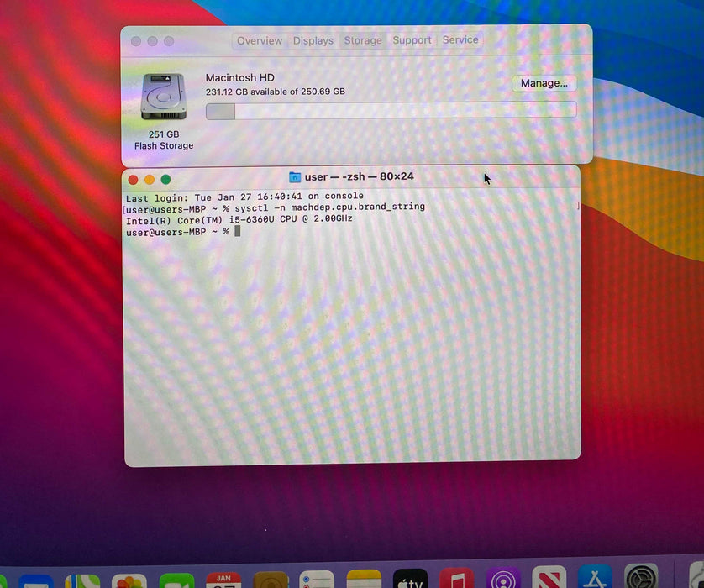The width and height of the screenshot is (704, 588).
Task: Launch FaceTime from the Dock
Action: click(x=177, y=580)
